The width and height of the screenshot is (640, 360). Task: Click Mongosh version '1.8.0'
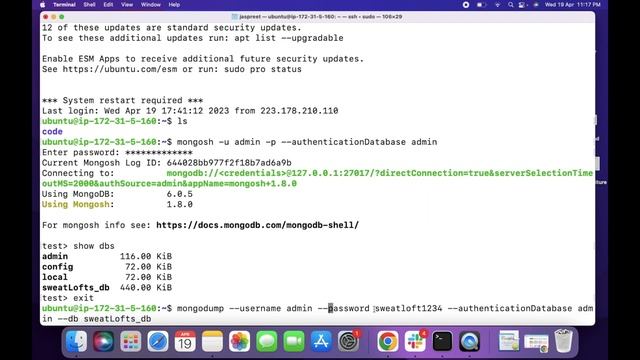180,204
